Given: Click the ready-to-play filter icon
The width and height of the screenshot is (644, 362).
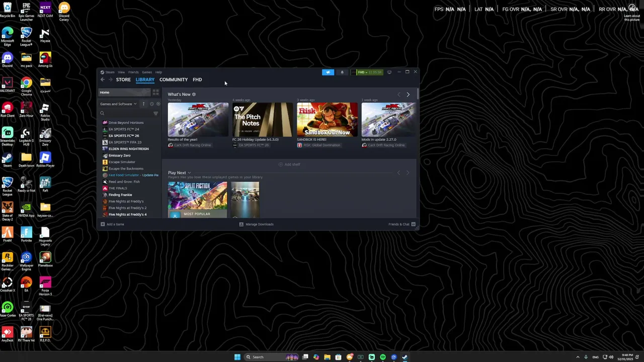Looking at the screenshot, I should (158, 104).
